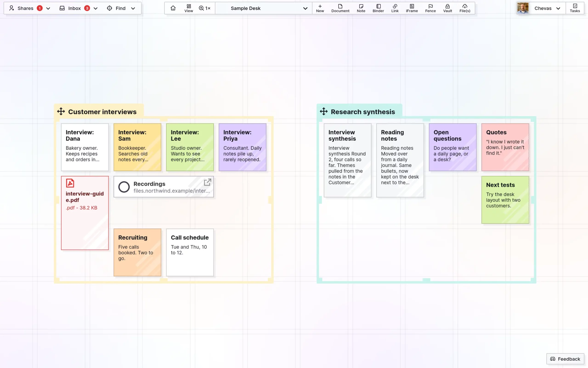Create a new Note
Image resolution: width=588 pixels, height=368 pixels.
[361, 8]
